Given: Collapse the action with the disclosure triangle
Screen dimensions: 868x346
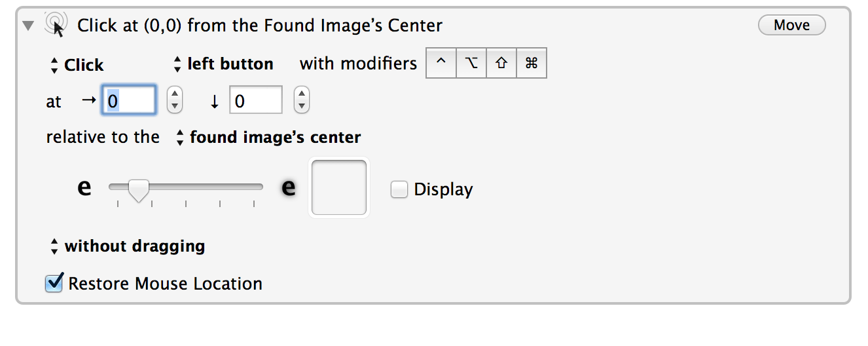Looking at the screenshot, I should pyautogui.click(x=27, y=26).
